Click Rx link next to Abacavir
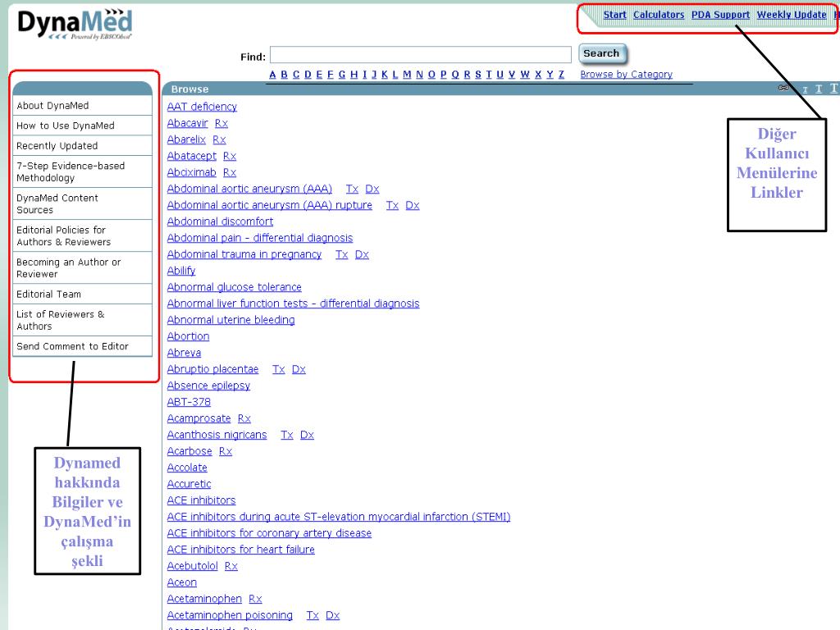 click(x=221, y=123)
